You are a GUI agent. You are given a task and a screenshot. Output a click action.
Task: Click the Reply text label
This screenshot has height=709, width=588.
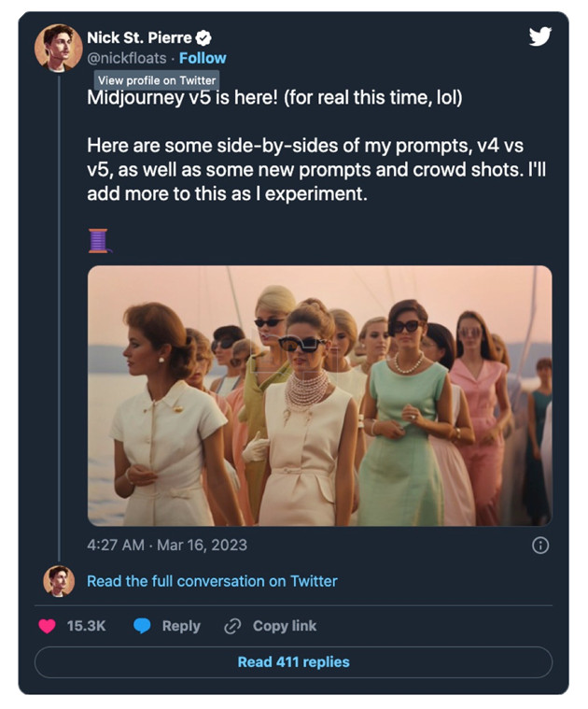click(181, 626)
